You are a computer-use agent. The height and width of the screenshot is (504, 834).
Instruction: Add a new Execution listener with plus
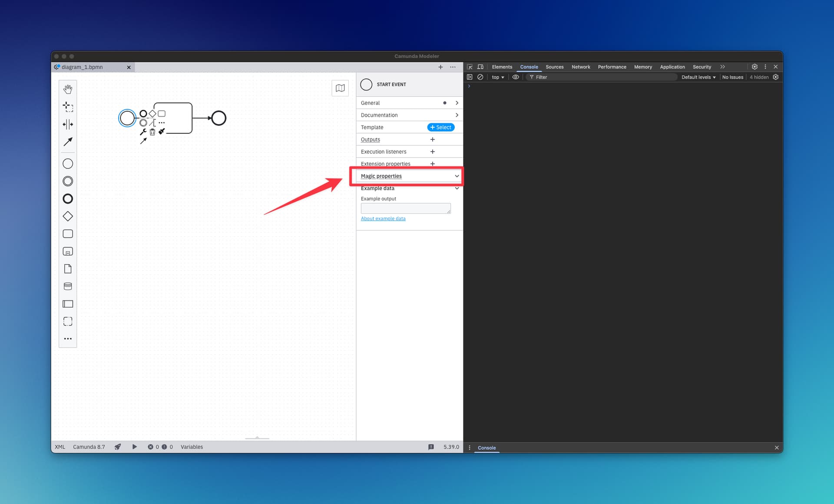click(432, 152)
